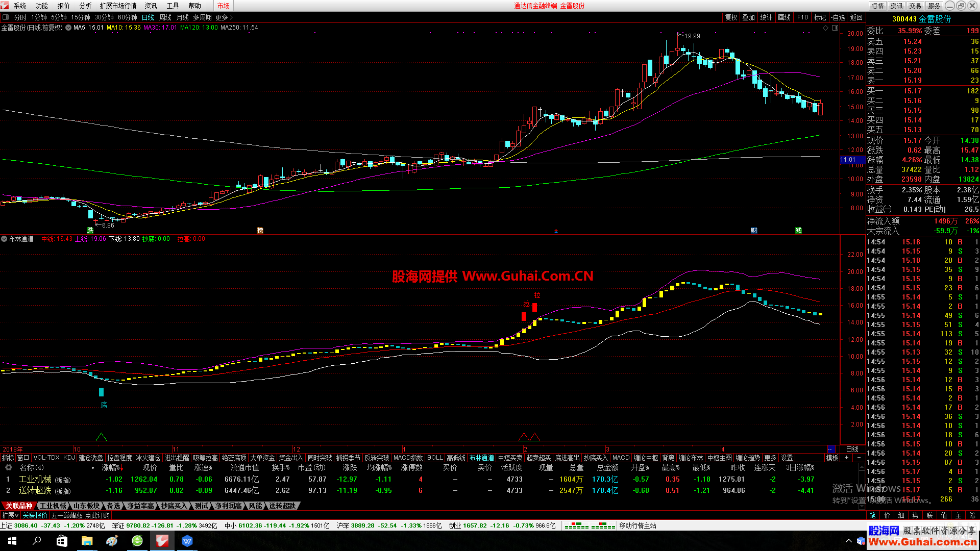Select the 势 trend tab in right panel

pos(915,515)
